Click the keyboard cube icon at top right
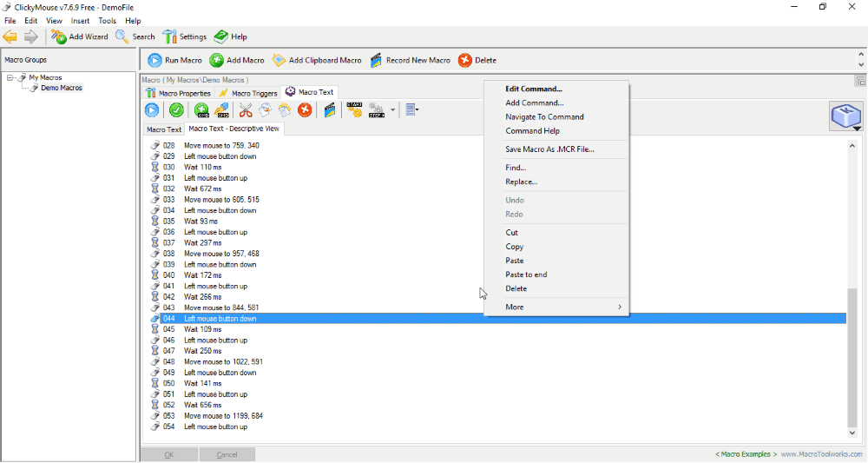868x463 pixels. pos(845,116)
